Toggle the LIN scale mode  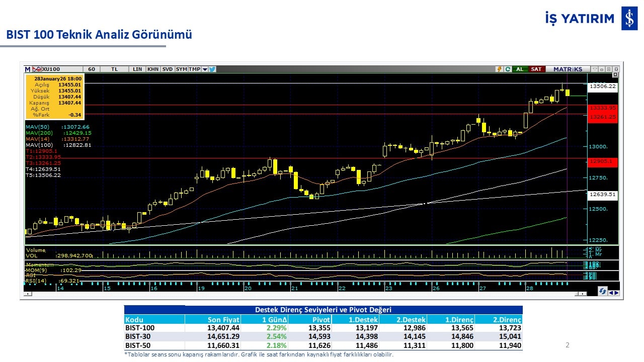coord(137,69)
